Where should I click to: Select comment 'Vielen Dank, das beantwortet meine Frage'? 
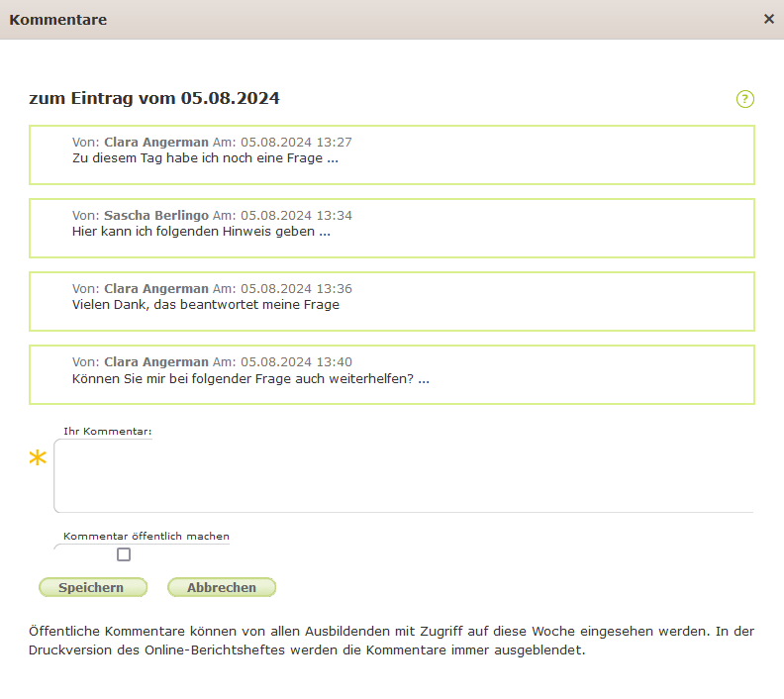coord(206,305)
